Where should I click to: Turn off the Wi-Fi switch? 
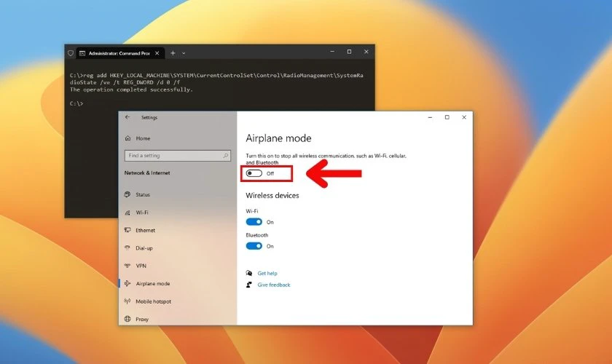click(x=254, y=222)
